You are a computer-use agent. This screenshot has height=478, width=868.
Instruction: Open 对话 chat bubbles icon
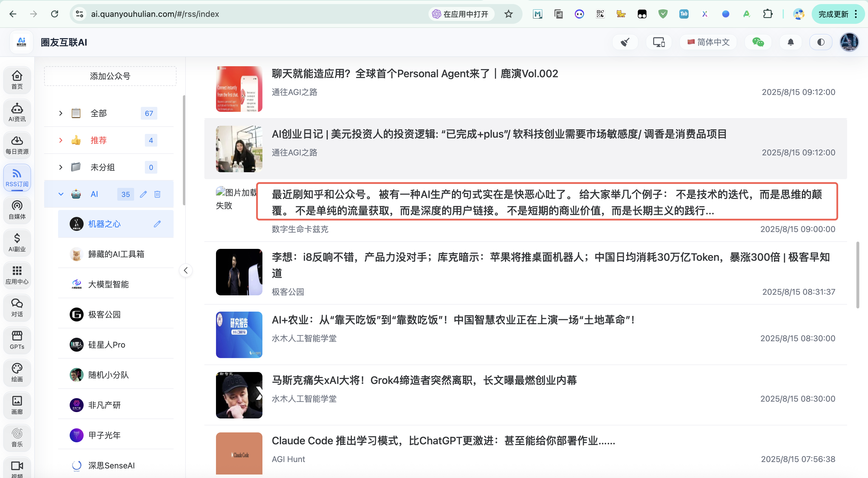[17, 308]
